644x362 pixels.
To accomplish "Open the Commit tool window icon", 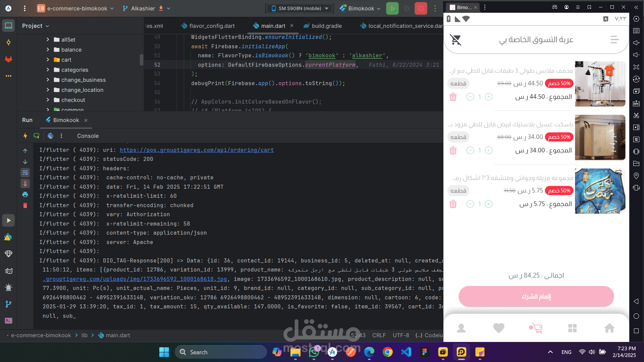I will click(8, 43).
